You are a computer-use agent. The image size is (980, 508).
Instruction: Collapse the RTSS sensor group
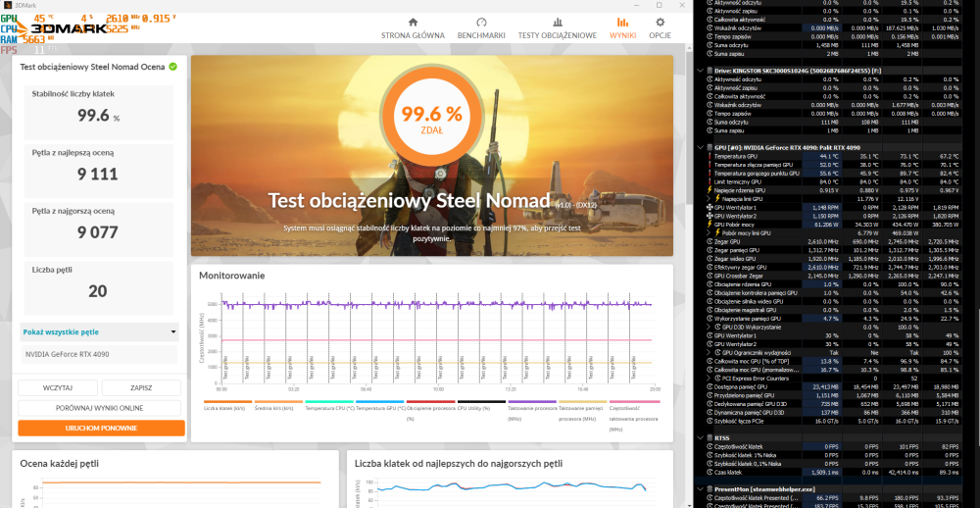(698, 438)
